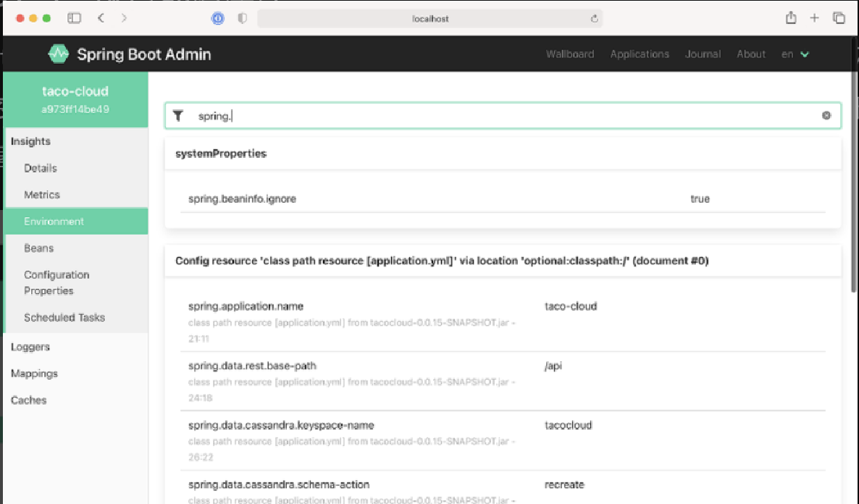Open the Applications page
Image resolution: width=859 pixels, height=504 pixels.
(x=640, y=54)
